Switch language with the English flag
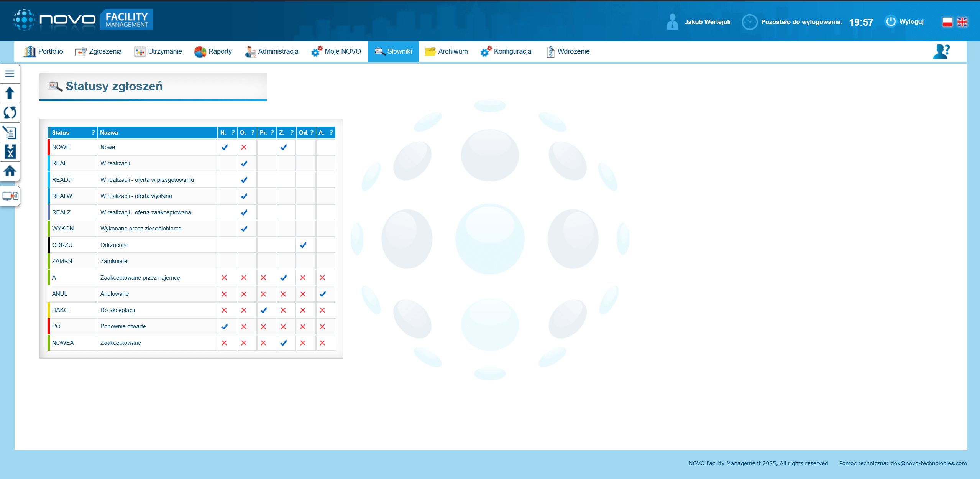Viewport: 980px width, 479px height. (x=962, y=22)
